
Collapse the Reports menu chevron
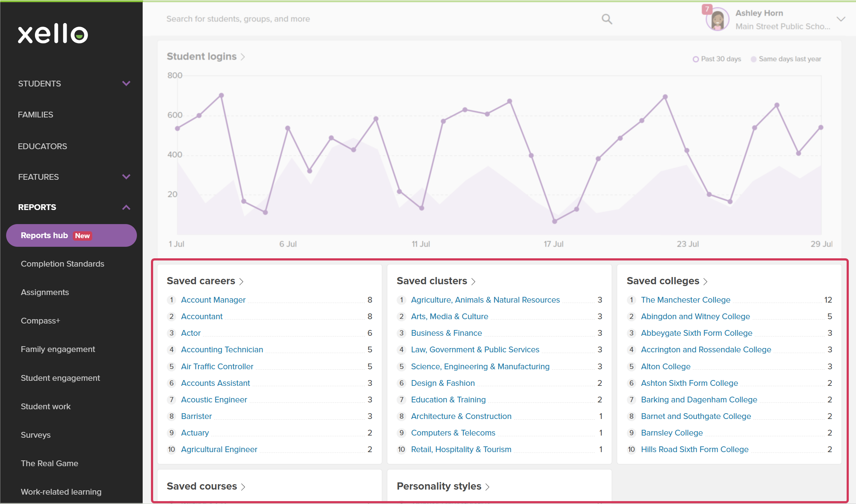pyautogui.click(x=126, y=207)
